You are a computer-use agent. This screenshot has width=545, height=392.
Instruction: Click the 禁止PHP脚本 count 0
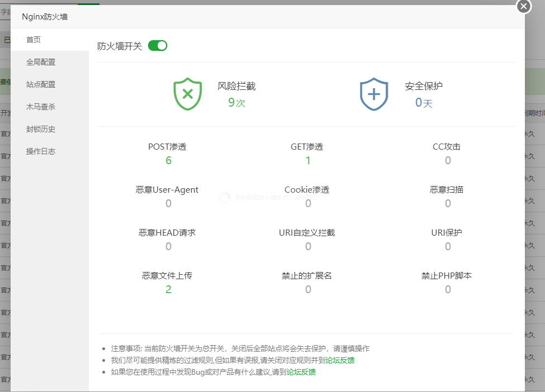pyautogui.click(x=448, y=290)
